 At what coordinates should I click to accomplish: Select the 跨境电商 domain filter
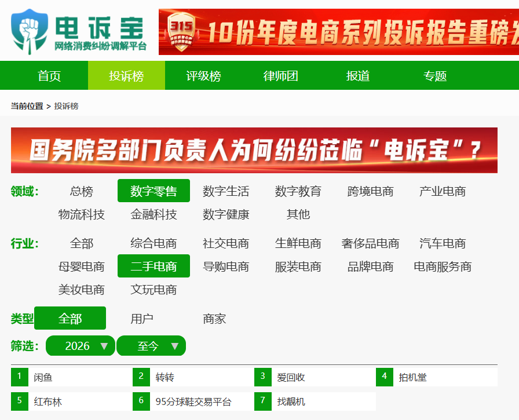[370, 191]
